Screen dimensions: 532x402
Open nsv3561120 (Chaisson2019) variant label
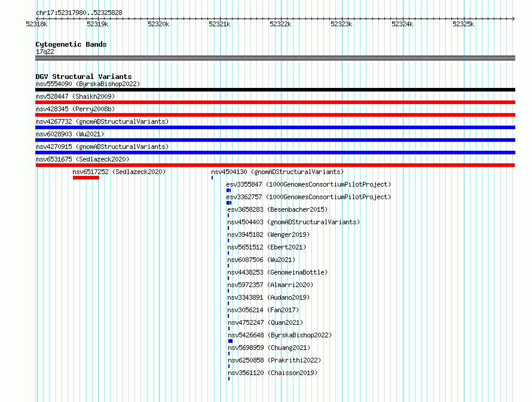coord(273,373)
